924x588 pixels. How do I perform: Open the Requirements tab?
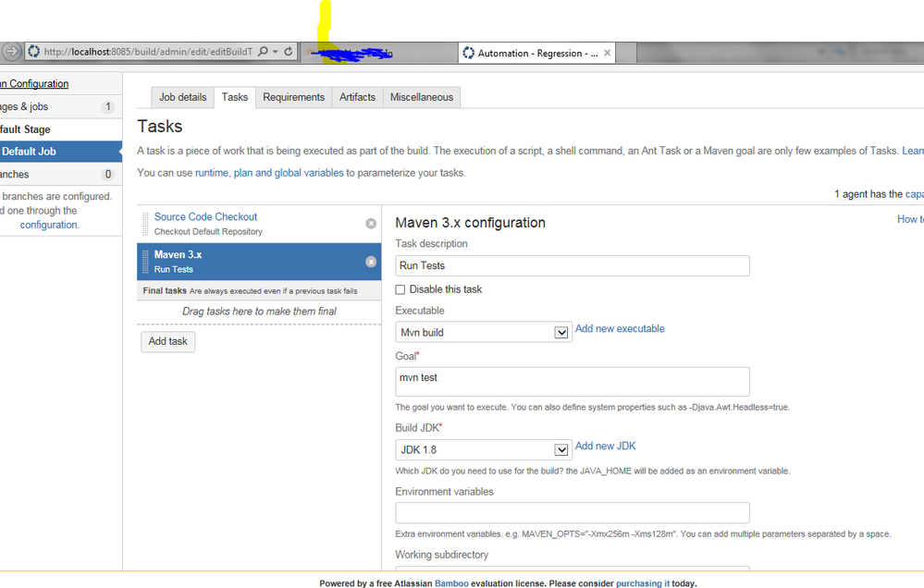click(293, 97)
